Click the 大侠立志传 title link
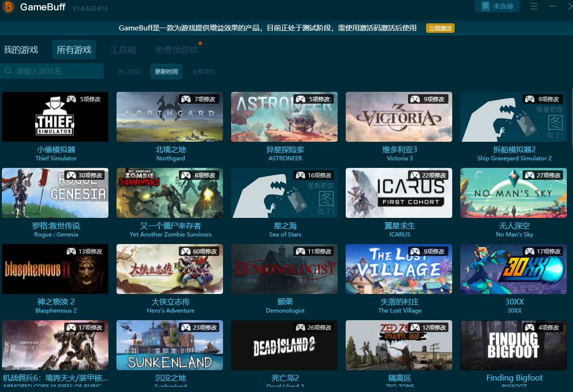573x392 pixels. click(171, 302)
